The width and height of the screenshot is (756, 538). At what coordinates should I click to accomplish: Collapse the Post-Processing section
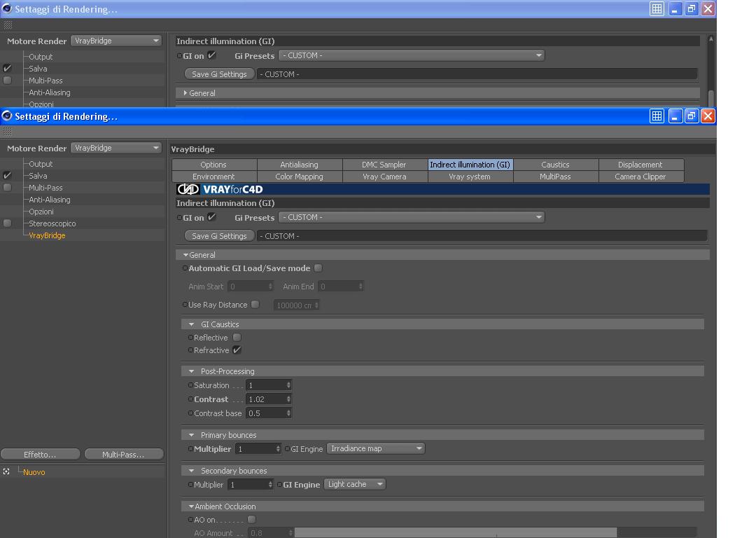pos(191,371)
